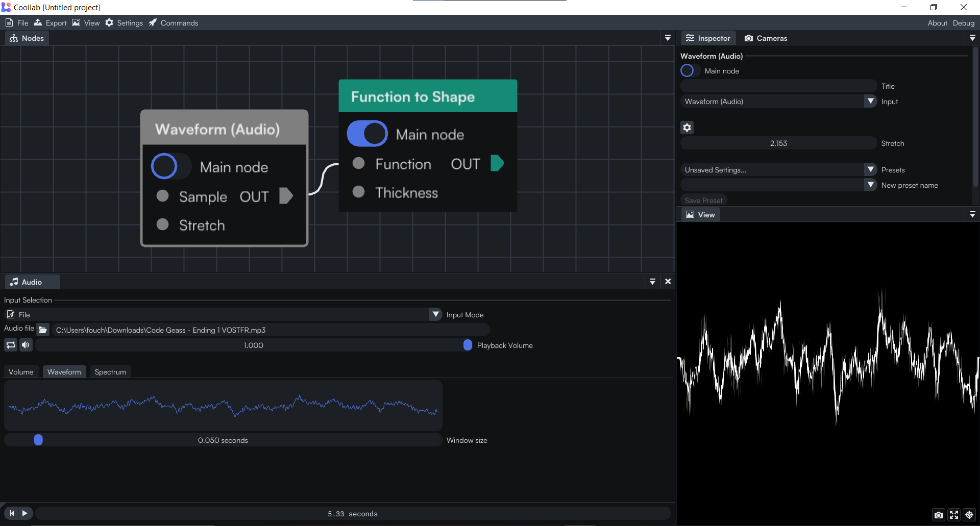Browse for audio file with folder icon

(x=43, y=330)
